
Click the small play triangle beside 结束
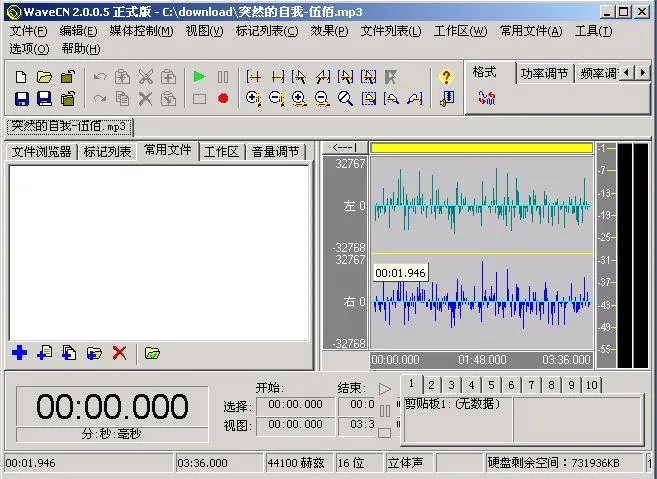385,388
